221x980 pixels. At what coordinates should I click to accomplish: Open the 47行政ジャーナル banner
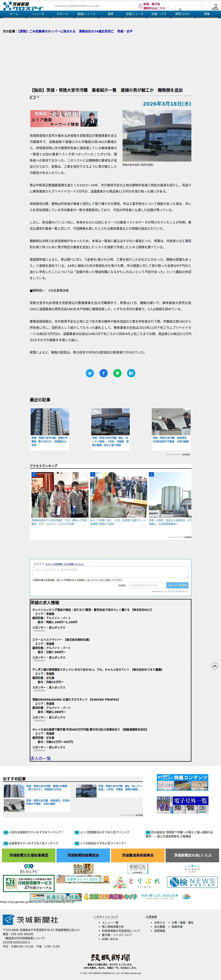[x=29, y=883]
